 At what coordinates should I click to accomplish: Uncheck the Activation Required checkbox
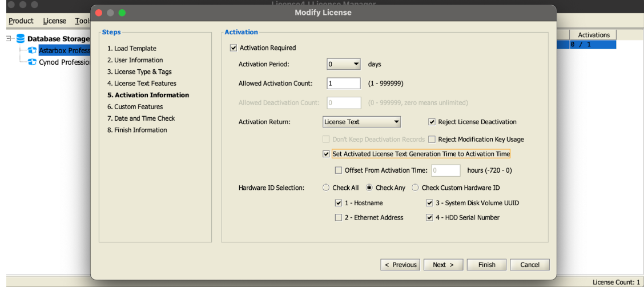233,48
